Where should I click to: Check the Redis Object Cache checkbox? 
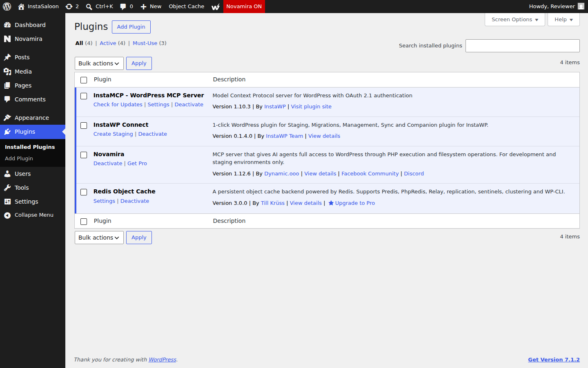[x=84, y=192]
